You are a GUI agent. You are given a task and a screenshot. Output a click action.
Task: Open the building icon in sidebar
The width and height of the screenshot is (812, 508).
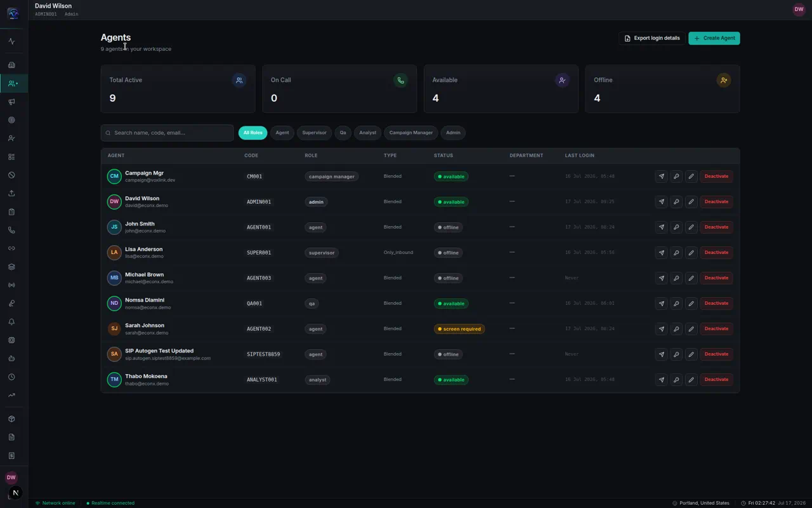[x=11, y=65]
